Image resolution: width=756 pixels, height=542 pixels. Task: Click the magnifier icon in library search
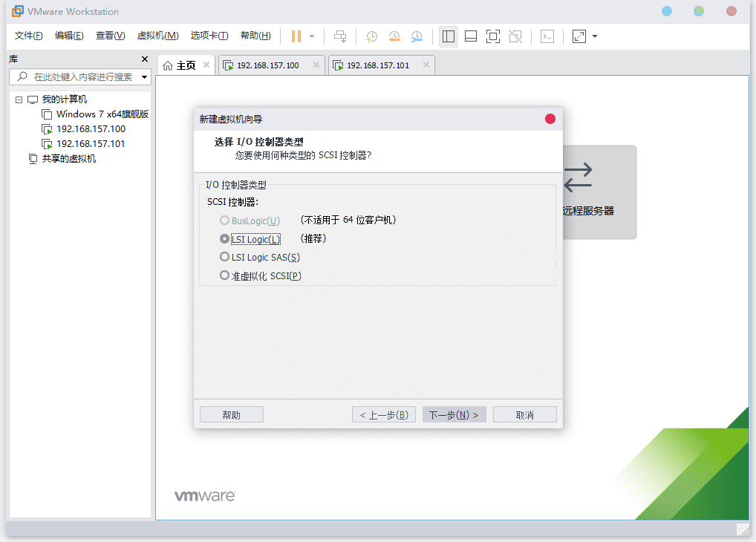[x=22, y=76]
